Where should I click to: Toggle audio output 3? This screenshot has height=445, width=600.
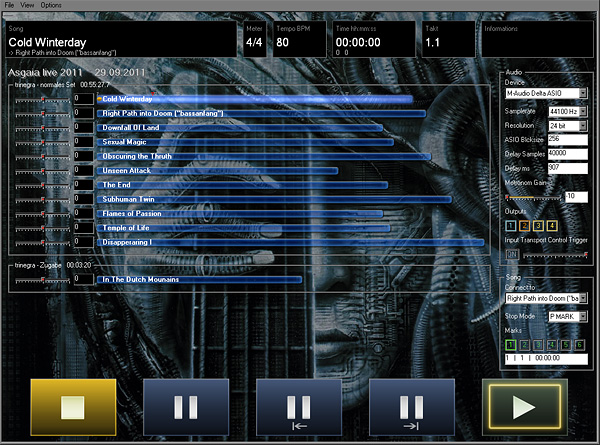pos(538,226)
